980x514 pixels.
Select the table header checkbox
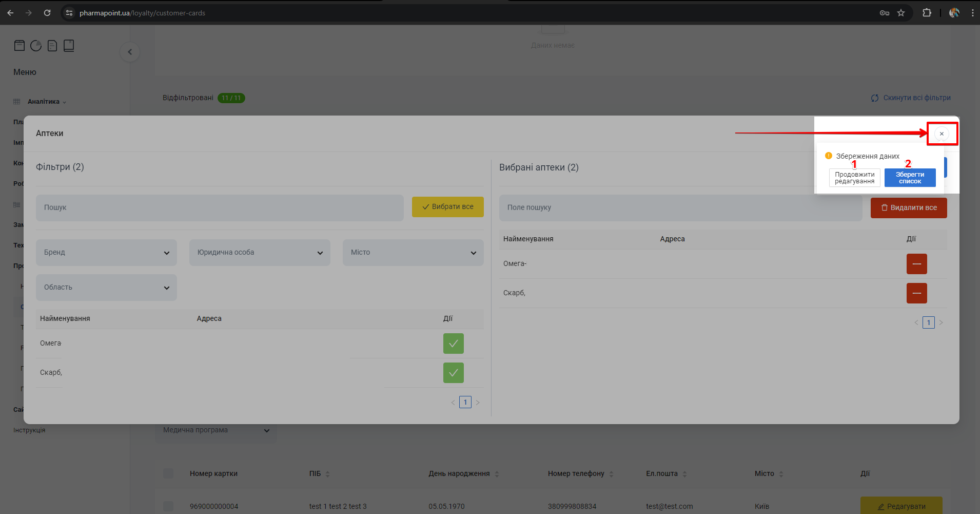pyautogui.click(x=168, y=473)
